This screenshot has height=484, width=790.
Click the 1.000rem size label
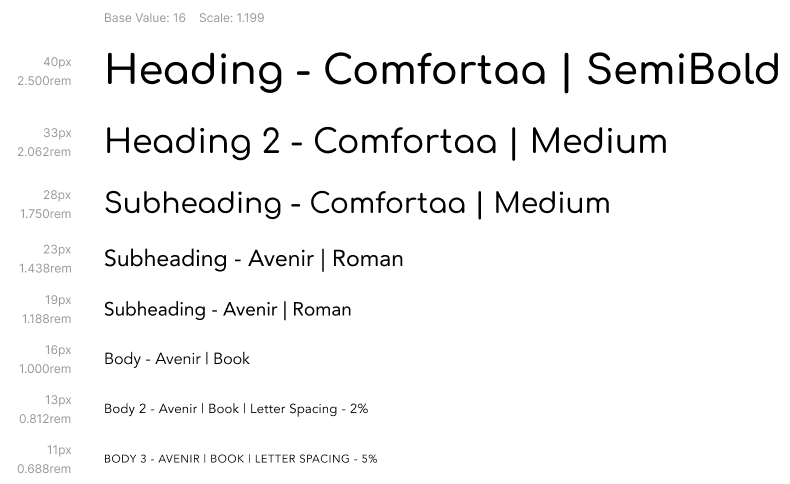[45, 369]
